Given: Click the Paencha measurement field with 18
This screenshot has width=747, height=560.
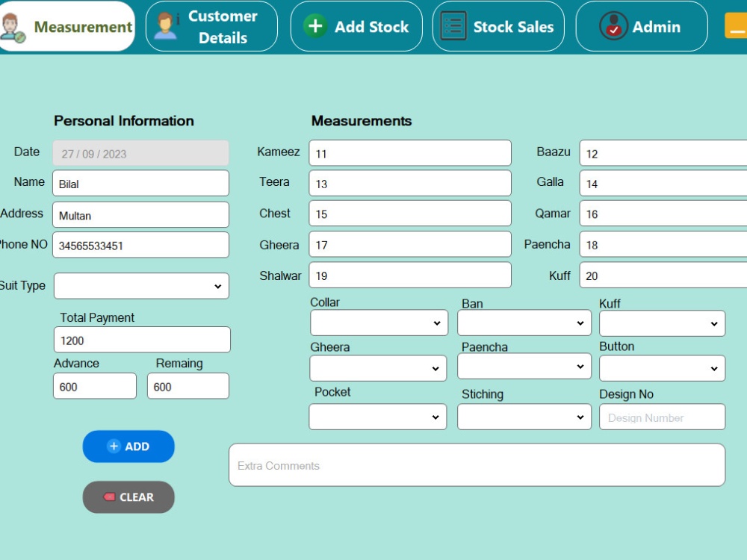Looking at the screenshot, I should coord(663,244).
